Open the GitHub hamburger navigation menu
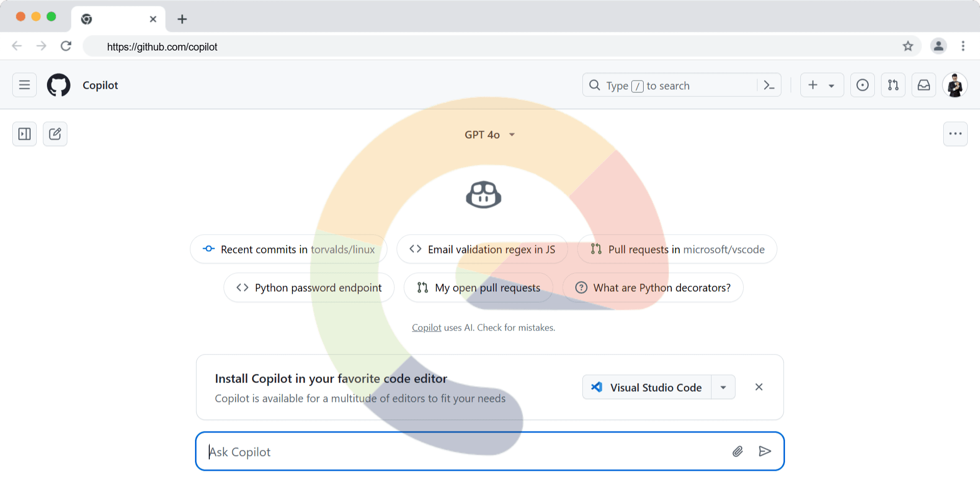 [24, 85]
